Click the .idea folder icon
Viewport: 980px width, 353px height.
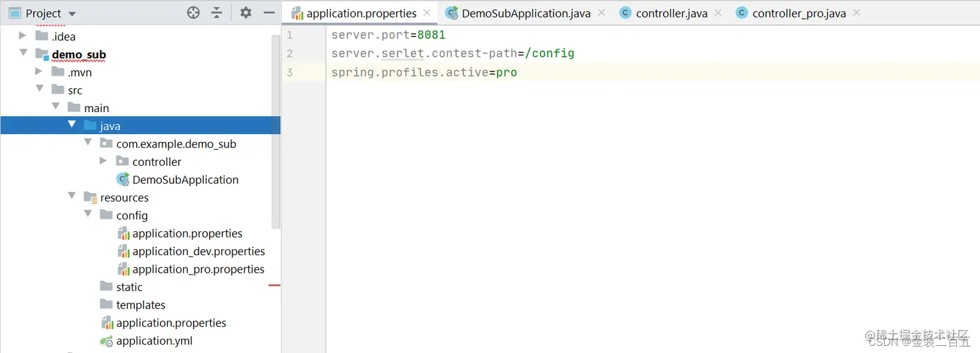(41, 36)
